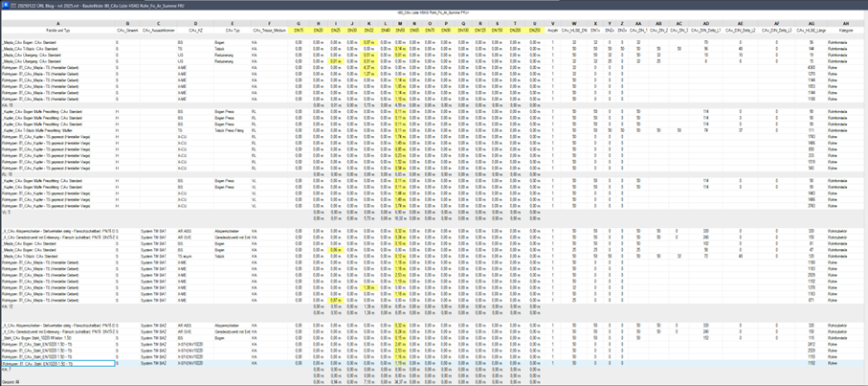Select the CAx_KZ column header

tap(195, 32)
